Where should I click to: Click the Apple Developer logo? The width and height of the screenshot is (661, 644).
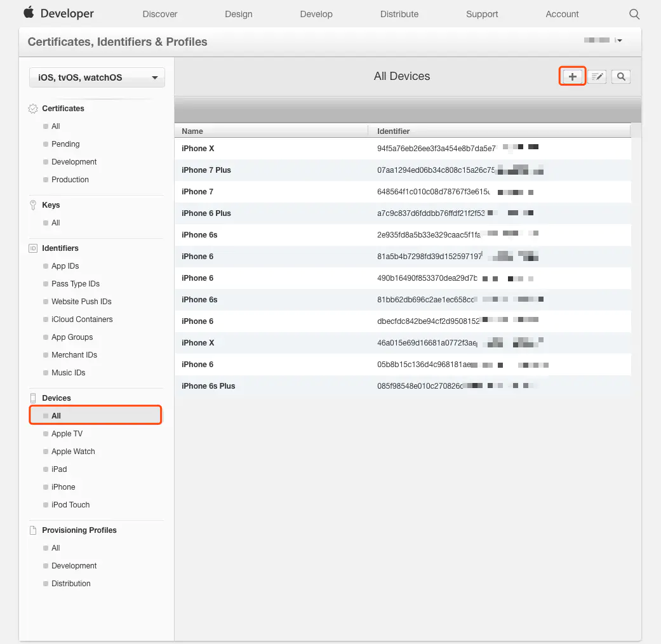click(x=58, y=13)
